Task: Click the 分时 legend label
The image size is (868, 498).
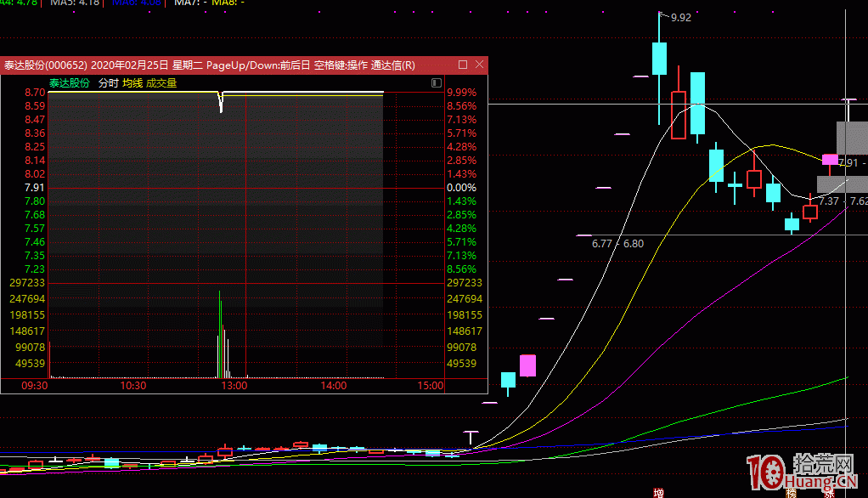Action: [108, 83]
